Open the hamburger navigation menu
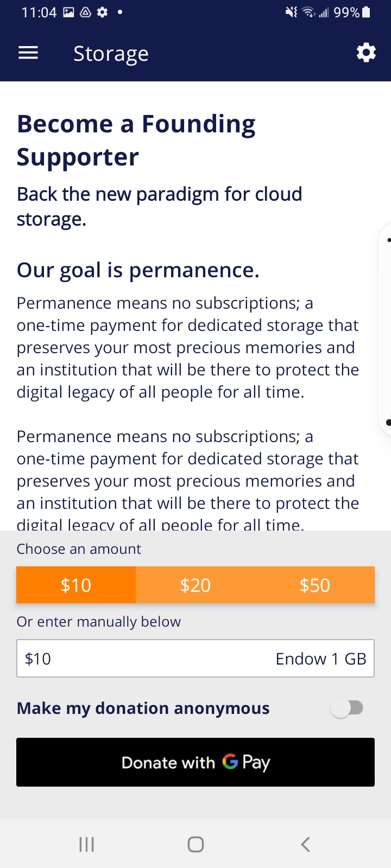The image size is (391, 868). click(x=28, y=53)
